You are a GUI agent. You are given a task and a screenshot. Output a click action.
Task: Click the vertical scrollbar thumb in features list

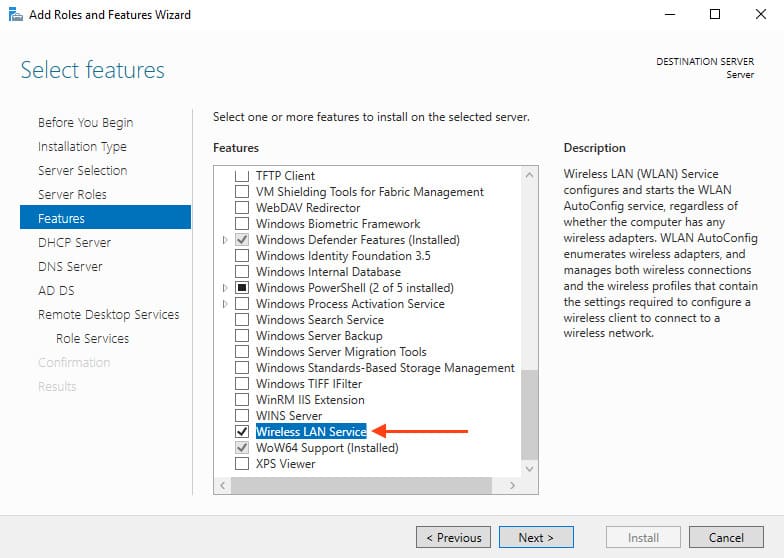(x=530, y=415)
